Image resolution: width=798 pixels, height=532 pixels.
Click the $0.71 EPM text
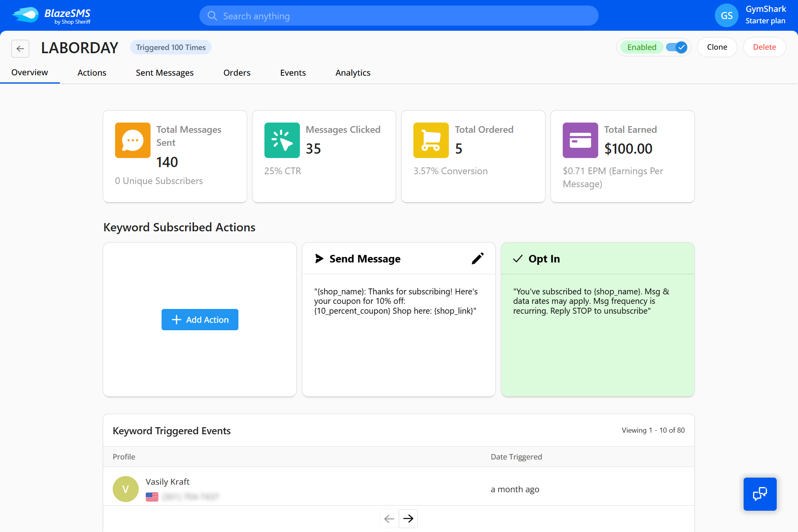point(613,177)
